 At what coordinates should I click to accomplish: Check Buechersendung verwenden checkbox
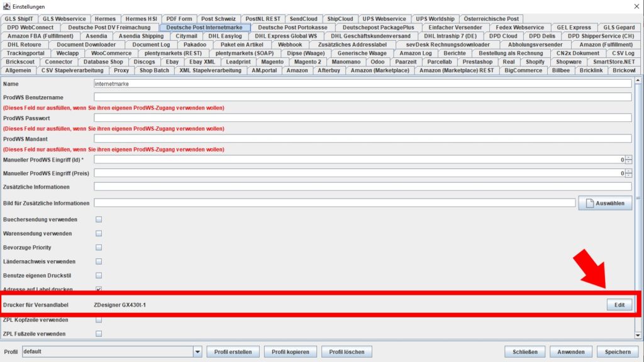coord(99,219)
